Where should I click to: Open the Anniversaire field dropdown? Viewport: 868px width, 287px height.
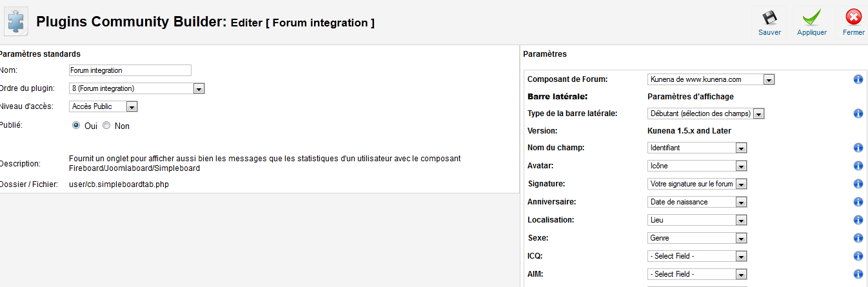(x=697, y=202)
